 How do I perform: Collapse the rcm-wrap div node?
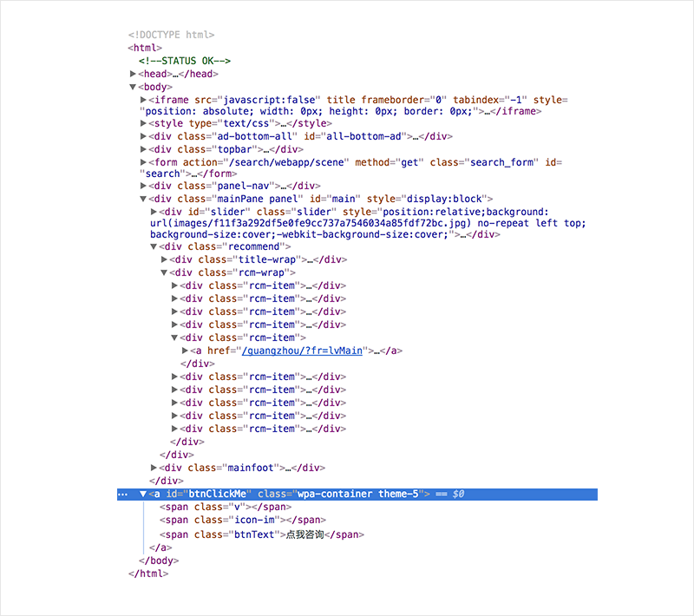164,272
